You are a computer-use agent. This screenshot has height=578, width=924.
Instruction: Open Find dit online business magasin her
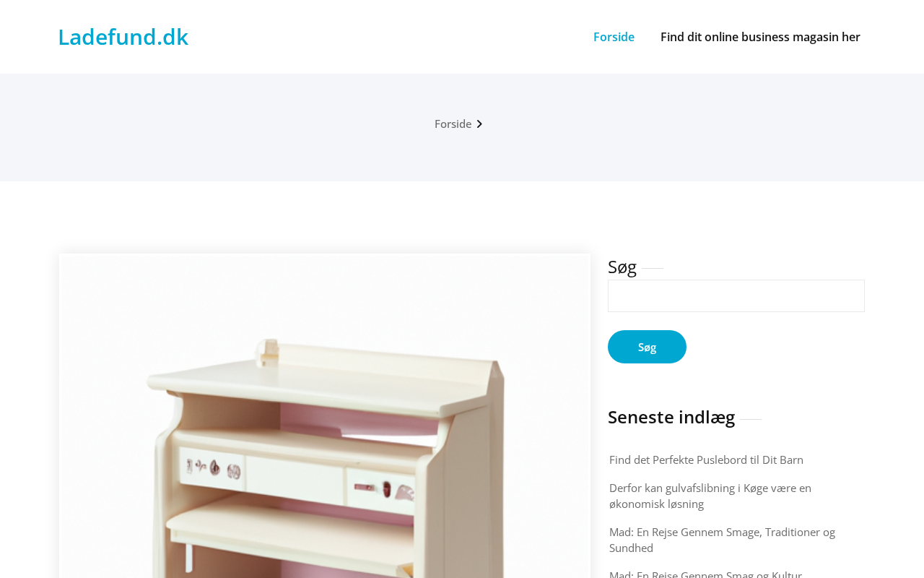(x=760, y=37)
